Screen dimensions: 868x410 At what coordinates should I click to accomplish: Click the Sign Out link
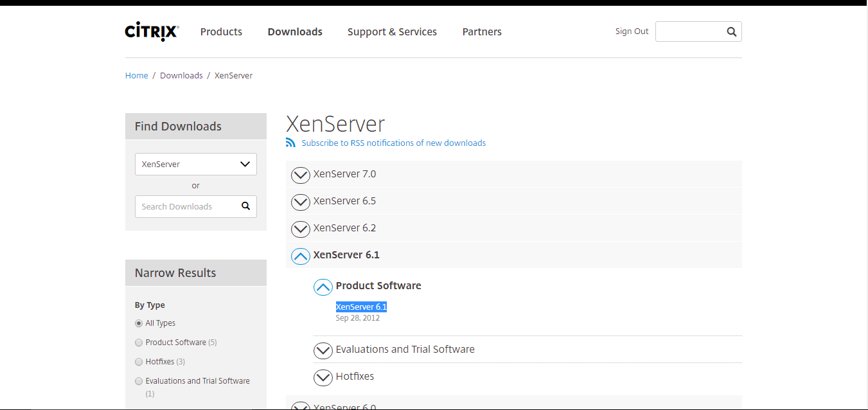pyautogui.click(x=632, y=31)
